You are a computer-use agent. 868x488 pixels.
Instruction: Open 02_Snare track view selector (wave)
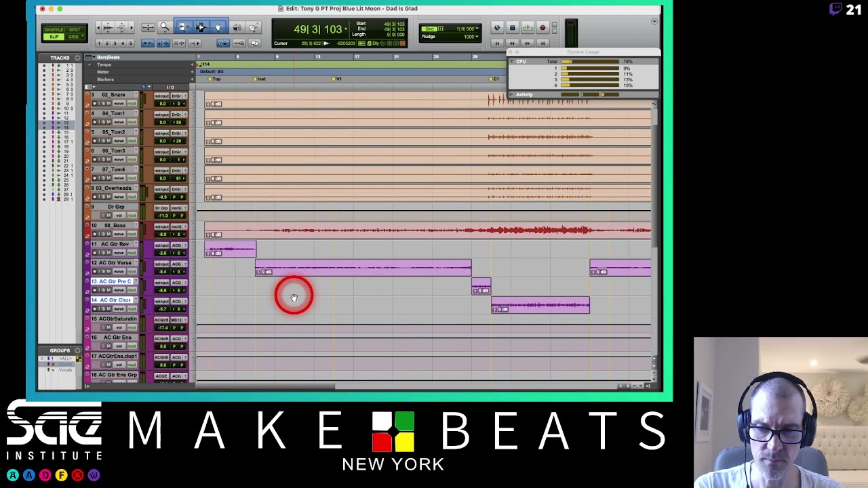119,103
